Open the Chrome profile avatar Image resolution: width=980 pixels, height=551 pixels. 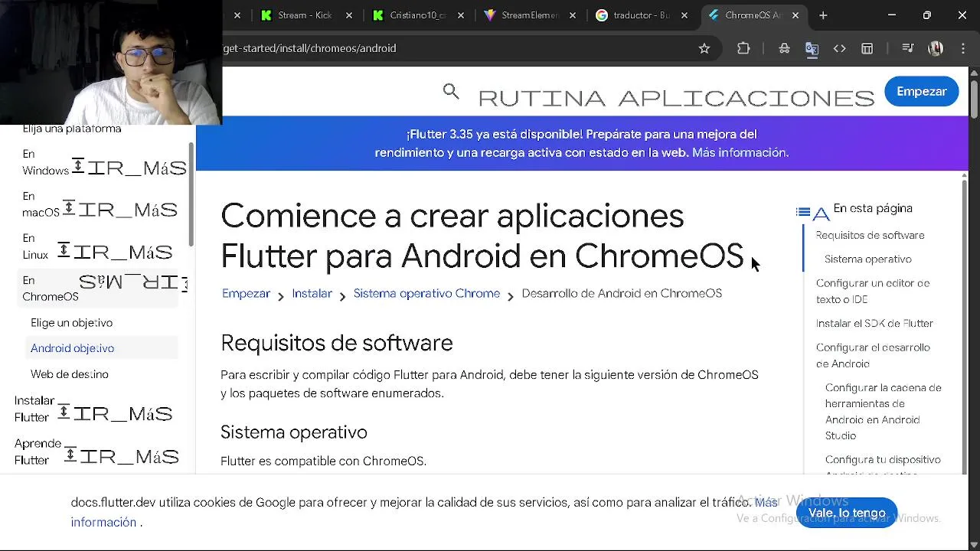tap(936, 48)
